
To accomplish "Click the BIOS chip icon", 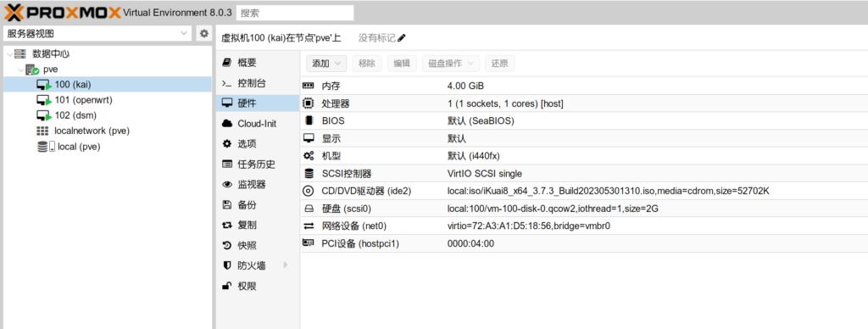I will tap(309, 120).
